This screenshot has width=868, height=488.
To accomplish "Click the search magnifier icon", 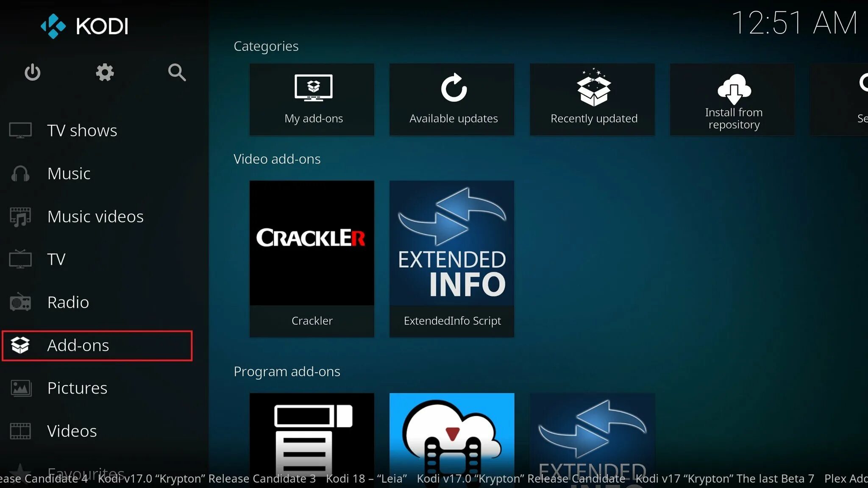I will click(x=177, y=72).
